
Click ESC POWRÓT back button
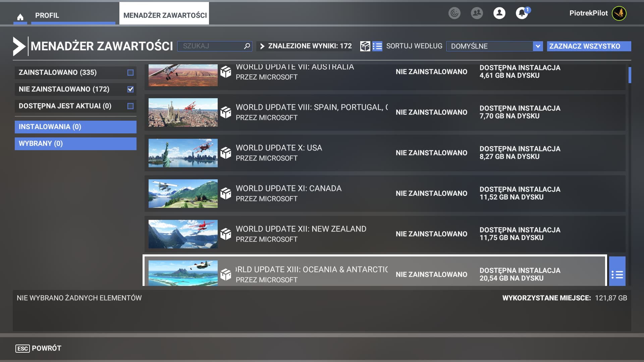click(39, 348)
